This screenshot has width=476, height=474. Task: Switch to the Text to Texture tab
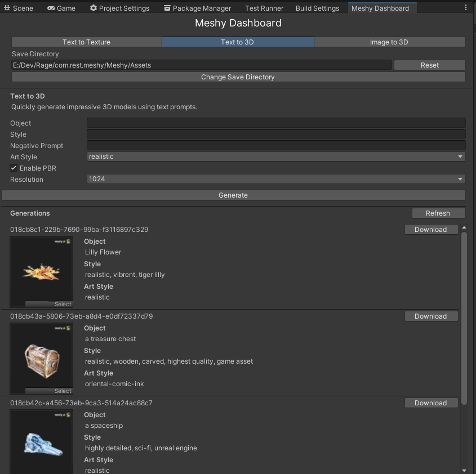[86, 42]
